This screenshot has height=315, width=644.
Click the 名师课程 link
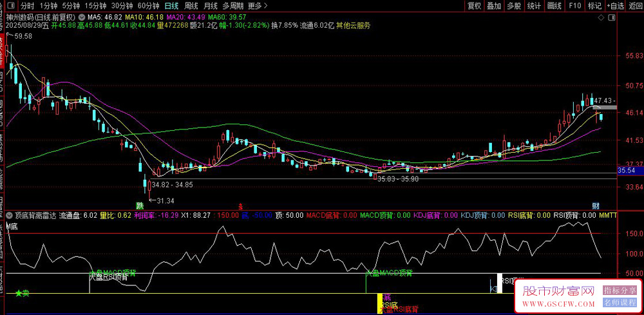(620, 303)
